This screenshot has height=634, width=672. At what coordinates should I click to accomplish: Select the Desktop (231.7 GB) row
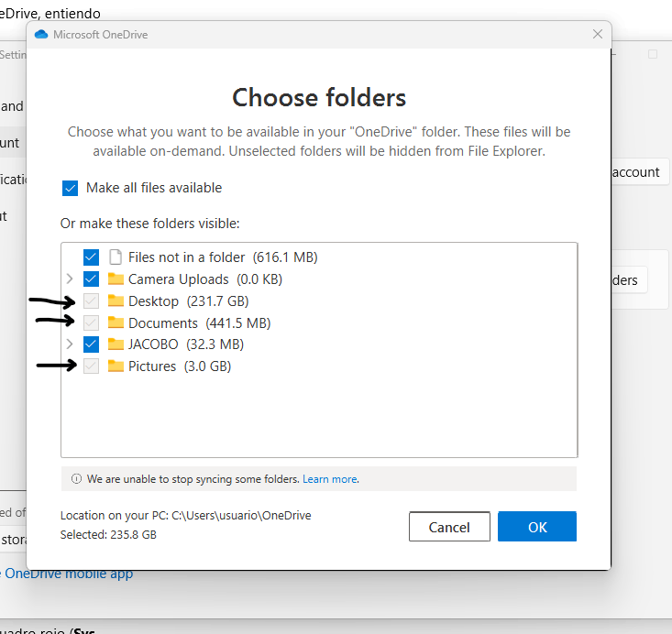click(189, 301)
